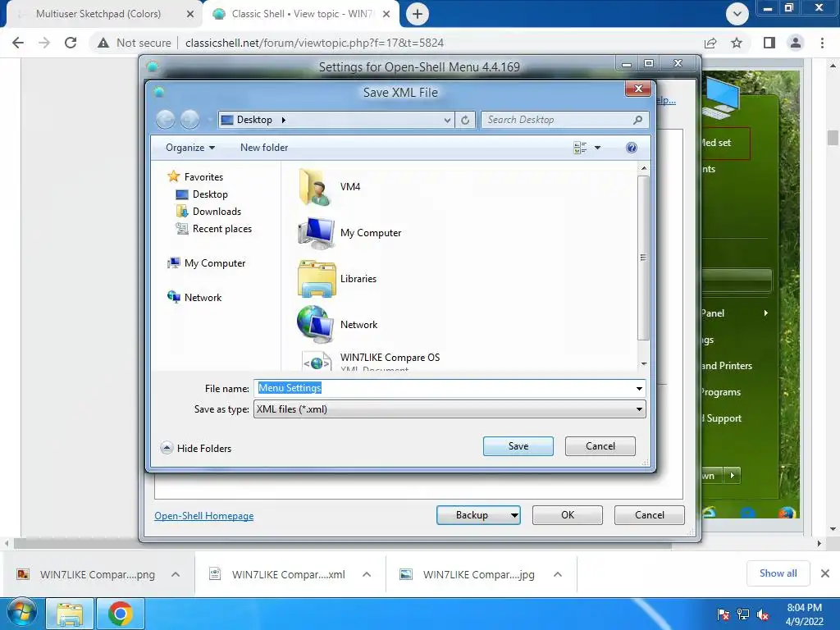Open Chrome profile menu
This screenshot has height=630, width=840.
(796, 43)
